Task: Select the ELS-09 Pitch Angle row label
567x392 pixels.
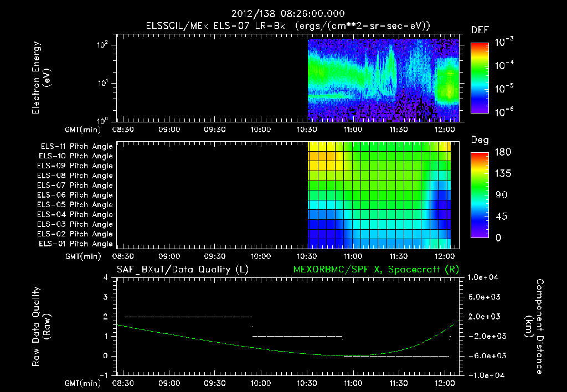Action: (75, 166)
